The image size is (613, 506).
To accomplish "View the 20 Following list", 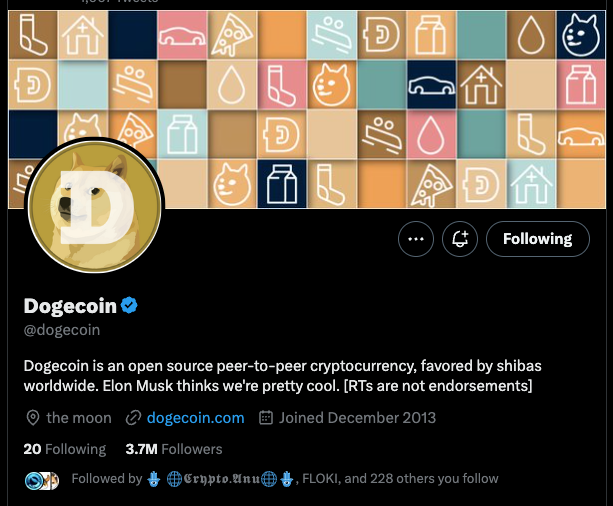I will tap(64, 449).
